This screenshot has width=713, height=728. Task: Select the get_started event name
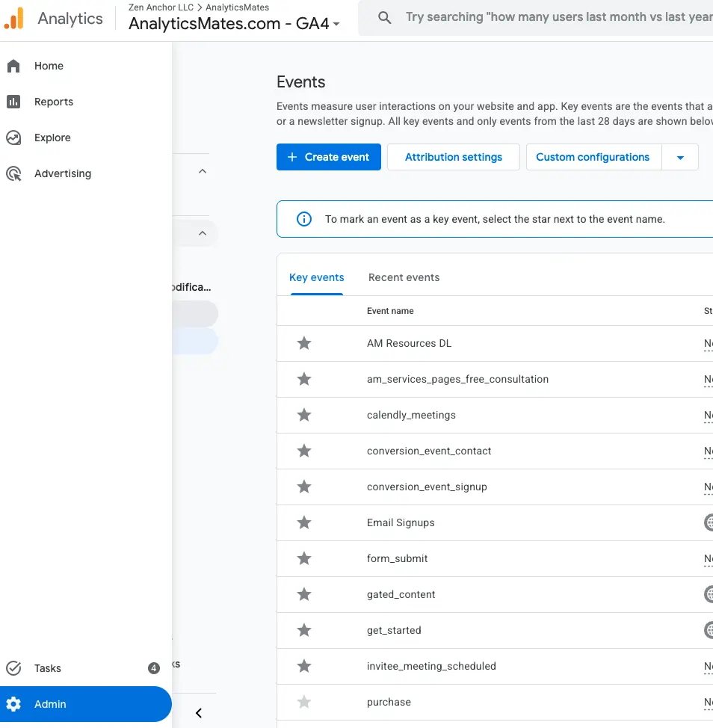click(x=394, y=630)
